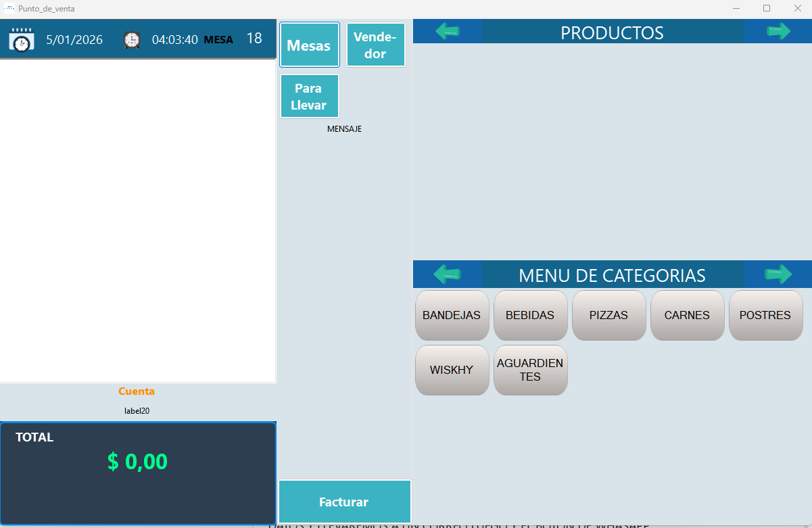Select the BANDEJAS category

[452, 316]
